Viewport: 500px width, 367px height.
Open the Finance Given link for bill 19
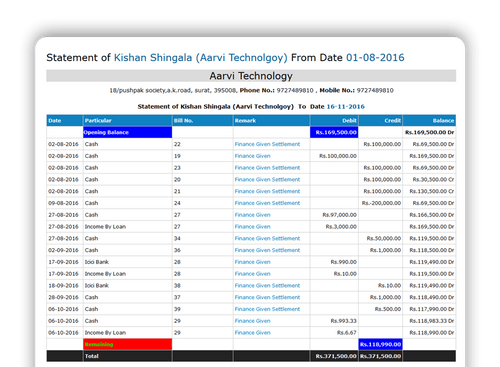pyautogui.click(x=252, y=156)
